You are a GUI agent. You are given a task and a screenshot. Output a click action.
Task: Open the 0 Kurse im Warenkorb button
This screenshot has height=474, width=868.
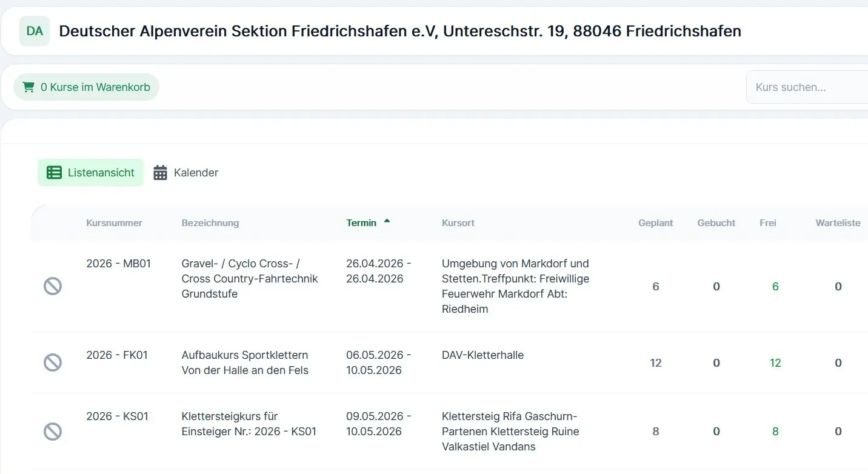pyautogui.click(x=86, y=87)
